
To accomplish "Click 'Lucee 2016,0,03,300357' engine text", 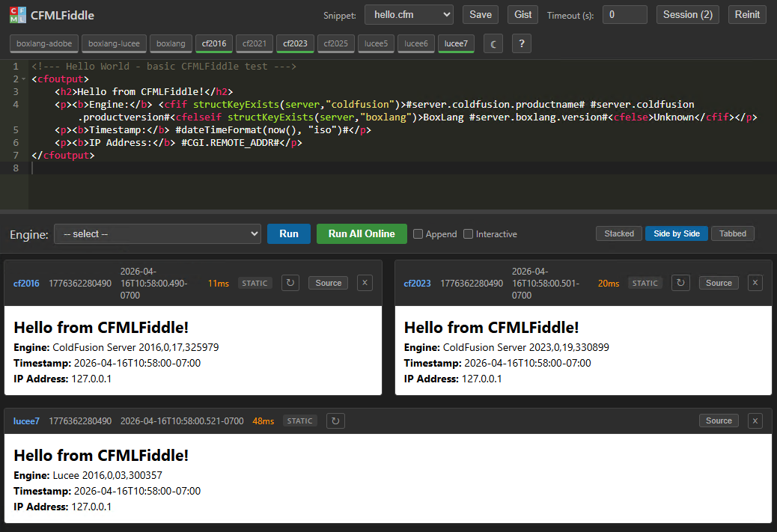I will click(108, 475).
